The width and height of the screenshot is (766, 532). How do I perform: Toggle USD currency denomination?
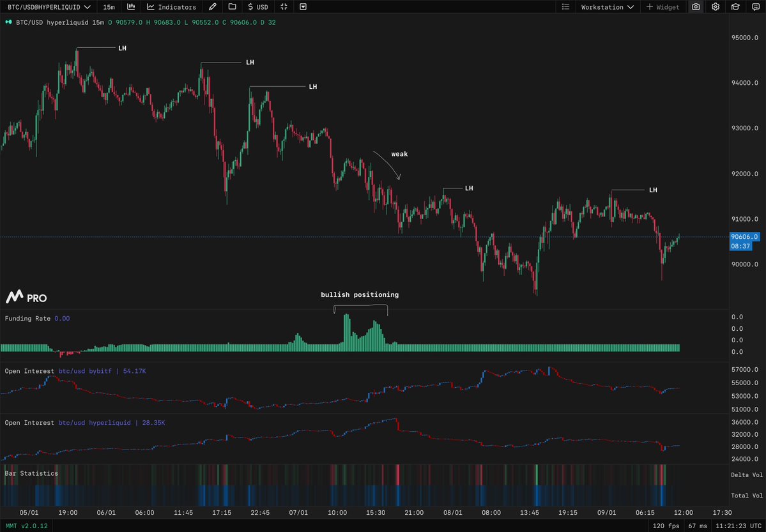pyautogui.click(x=258, y=7)
